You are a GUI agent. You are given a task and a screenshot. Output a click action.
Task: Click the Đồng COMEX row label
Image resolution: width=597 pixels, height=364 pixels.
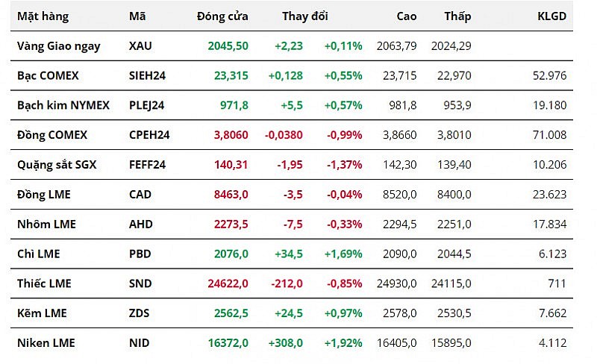pos(52,135)
